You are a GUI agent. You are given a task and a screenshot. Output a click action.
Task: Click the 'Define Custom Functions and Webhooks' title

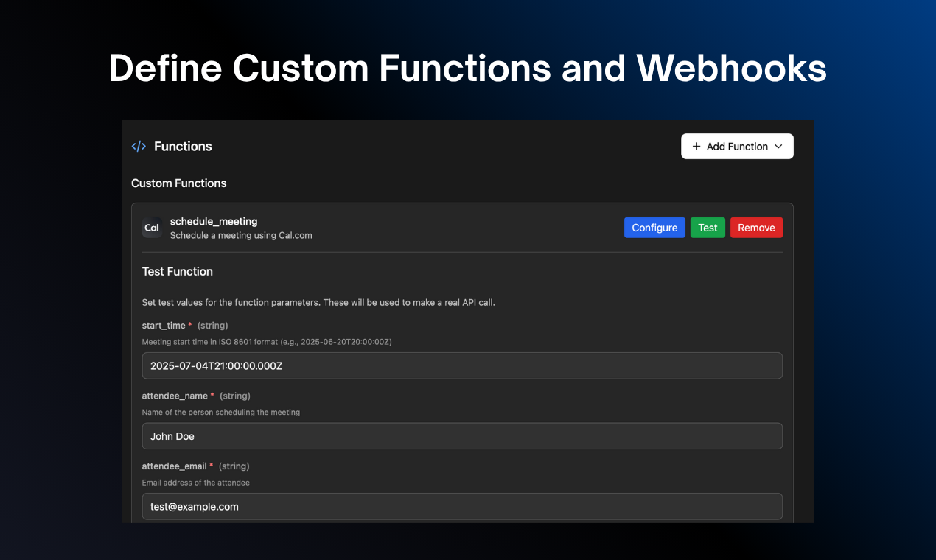pos(468,68)
